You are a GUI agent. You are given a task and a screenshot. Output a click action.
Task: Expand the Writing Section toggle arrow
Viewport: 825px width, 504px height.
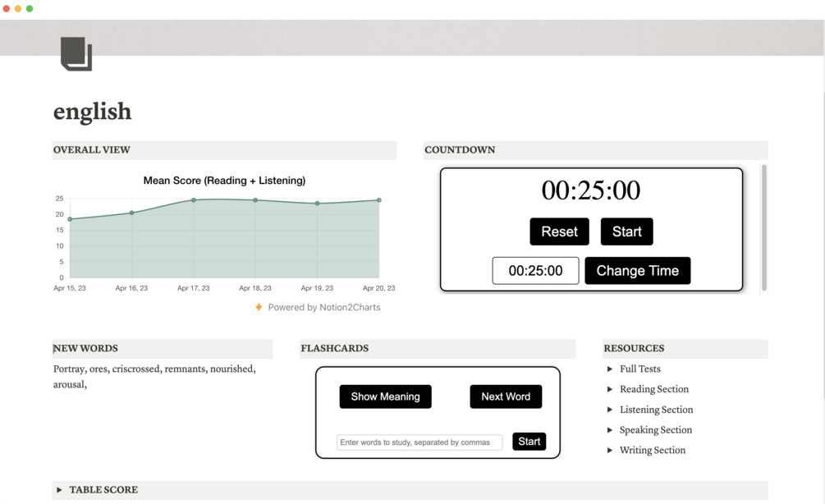[610, 451]
